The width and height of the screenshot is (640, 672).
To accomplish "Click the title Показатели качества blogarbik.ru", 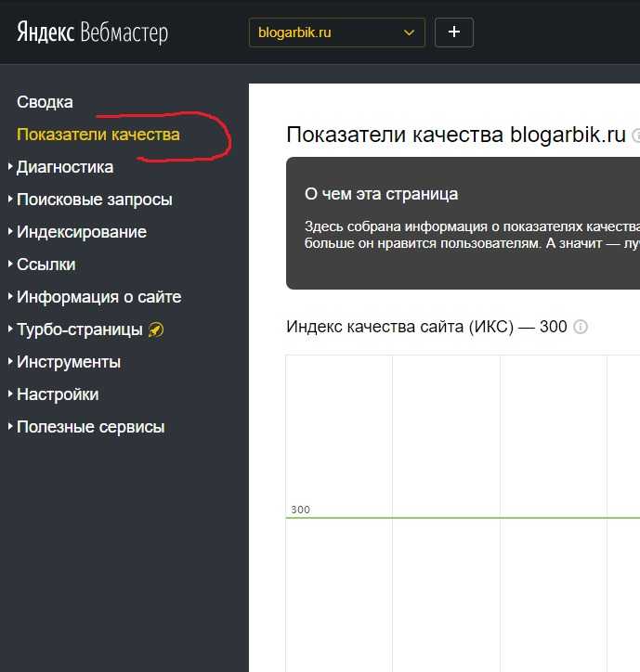I will coord(456,135).
